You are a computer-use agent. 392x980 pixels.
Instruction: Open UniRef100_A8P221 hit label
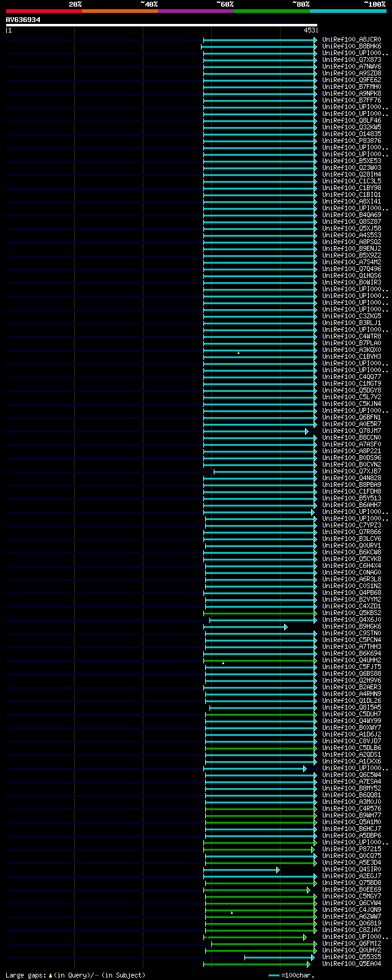(x=352, y=451)
